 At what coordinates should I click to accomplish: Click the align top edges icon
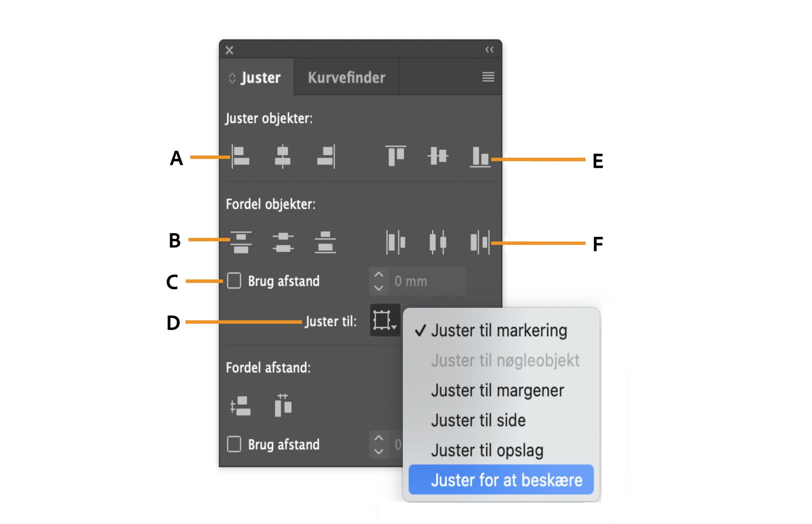395,156
